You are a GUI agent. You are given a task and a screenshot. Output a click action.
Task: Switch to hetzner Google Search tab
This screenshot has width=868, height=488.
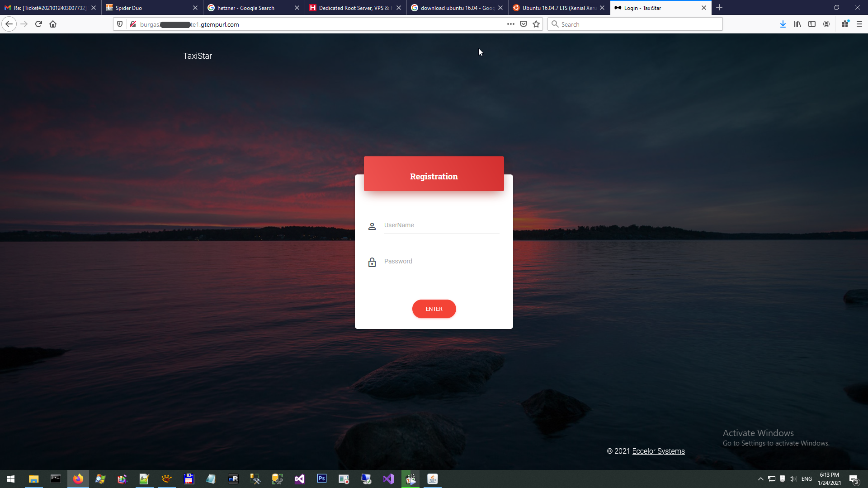click(251, 8)
